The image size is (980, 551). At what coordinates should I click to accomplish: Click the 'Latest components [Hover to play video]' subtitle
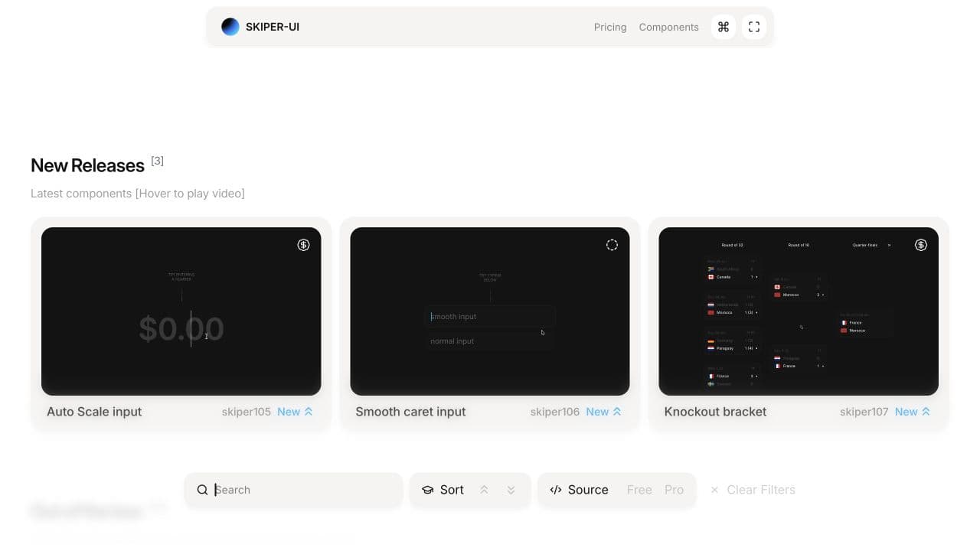pyautogui.click(x=138, y=194)
